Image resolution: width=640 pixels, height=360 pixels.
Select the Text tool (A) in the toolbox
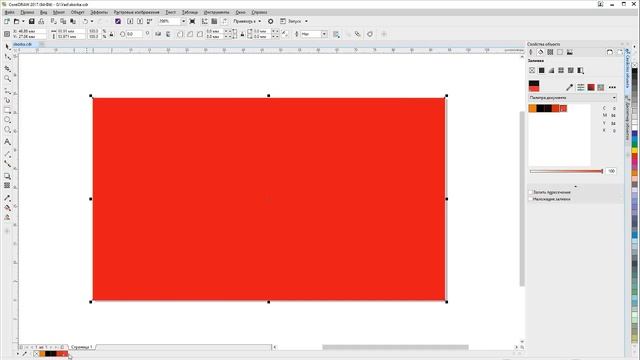tap(7, 142)
